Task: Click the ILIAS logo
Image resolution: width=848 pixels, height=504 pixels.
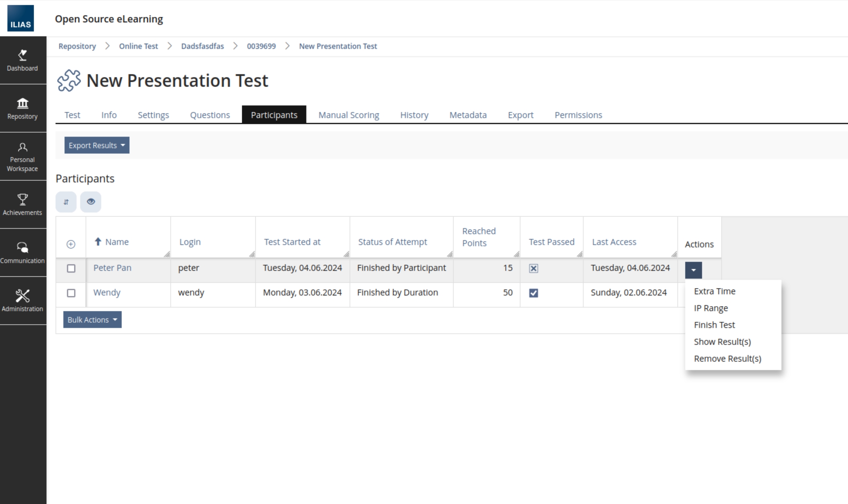Action: point(21,18)
